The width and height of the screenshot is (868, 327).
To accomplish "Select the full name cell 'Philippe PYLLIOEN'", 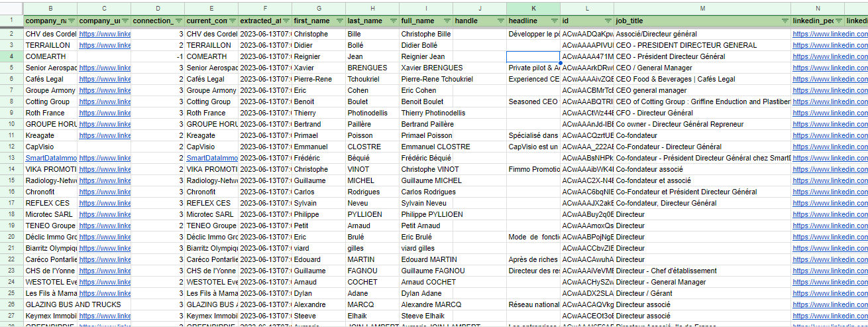I will pyautogui.click(x=426, y=214).
